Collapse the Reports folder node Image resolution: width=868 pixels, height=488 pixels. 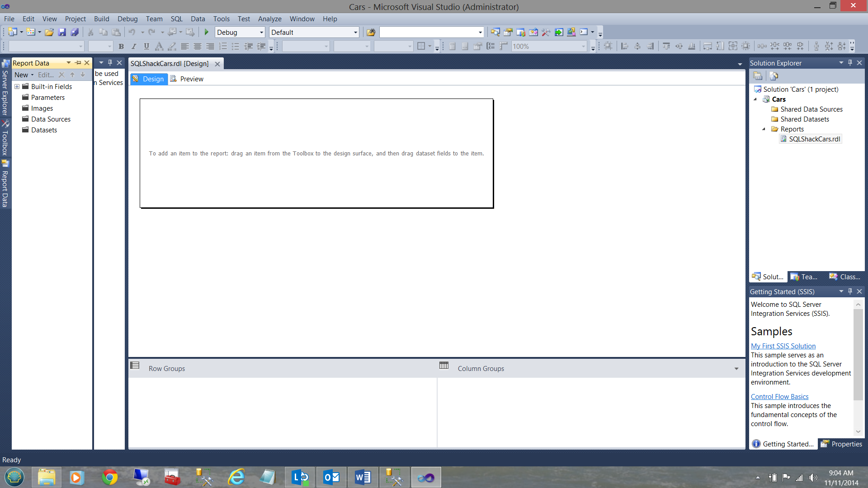(764, 129)
